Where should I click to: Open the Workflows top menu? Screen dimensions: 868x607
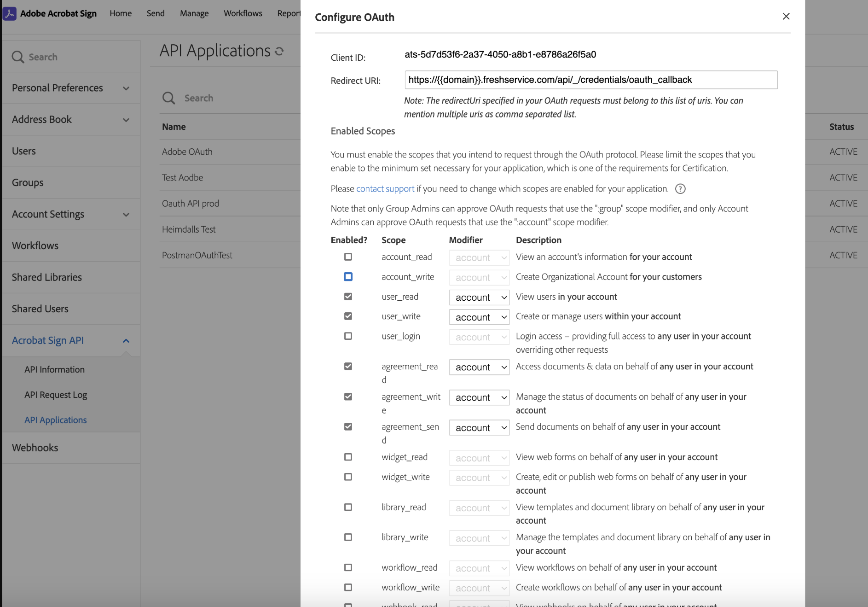(x=243, y=13)
